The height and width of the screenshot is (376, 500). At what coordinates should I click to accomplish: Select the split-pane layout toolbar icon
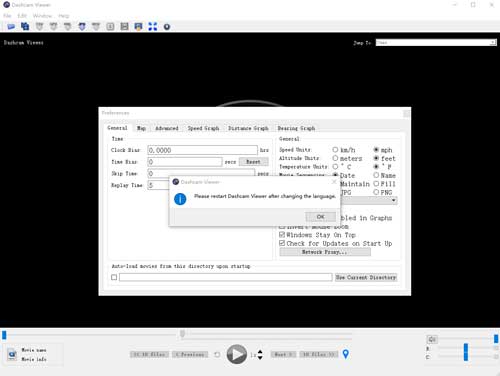pos(124,26)
